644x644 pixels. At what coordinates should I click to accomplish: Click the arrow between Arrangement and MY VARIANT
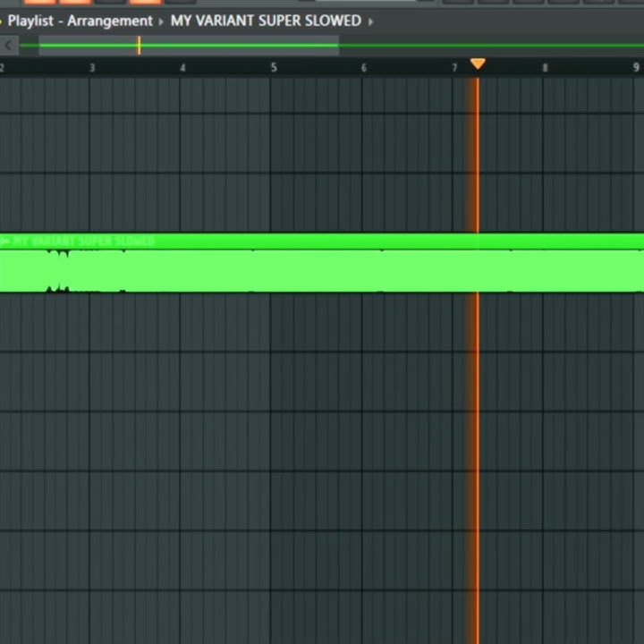tap(161, 21)
